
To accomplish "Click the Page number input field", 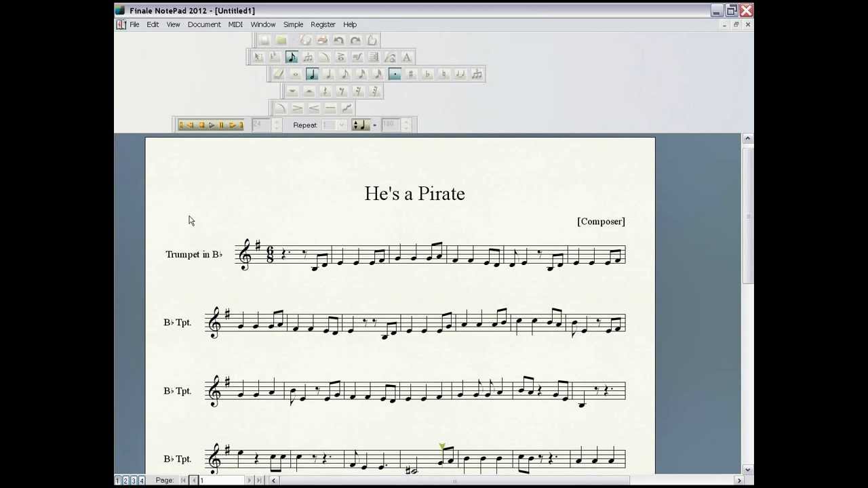I will (x=221, y=480).
